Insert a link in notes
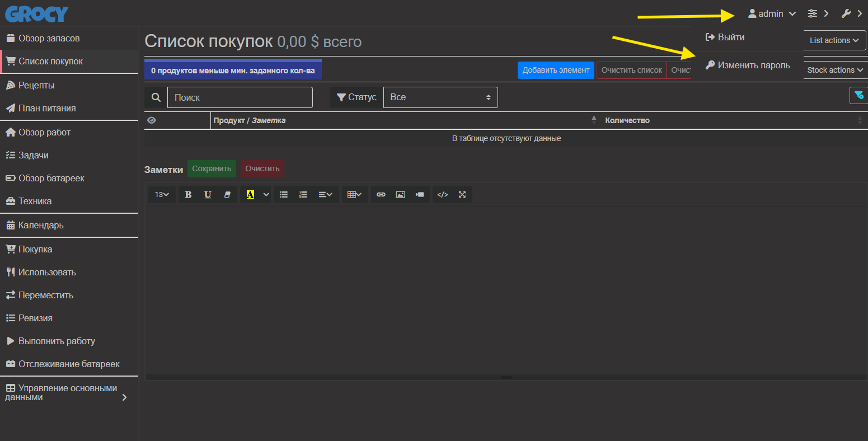 coord(381,194)
